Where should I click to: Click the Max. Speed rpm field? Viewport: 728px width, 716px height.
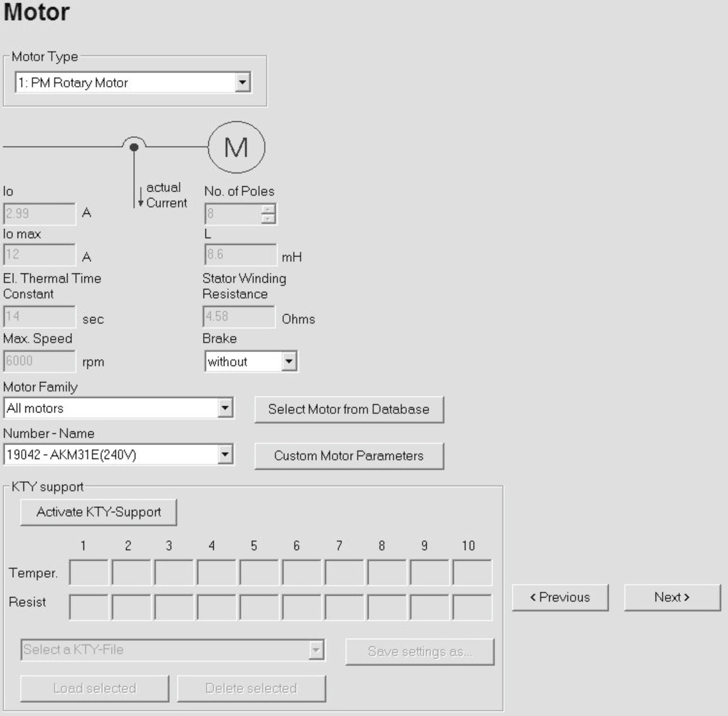(x=39, y=361)
